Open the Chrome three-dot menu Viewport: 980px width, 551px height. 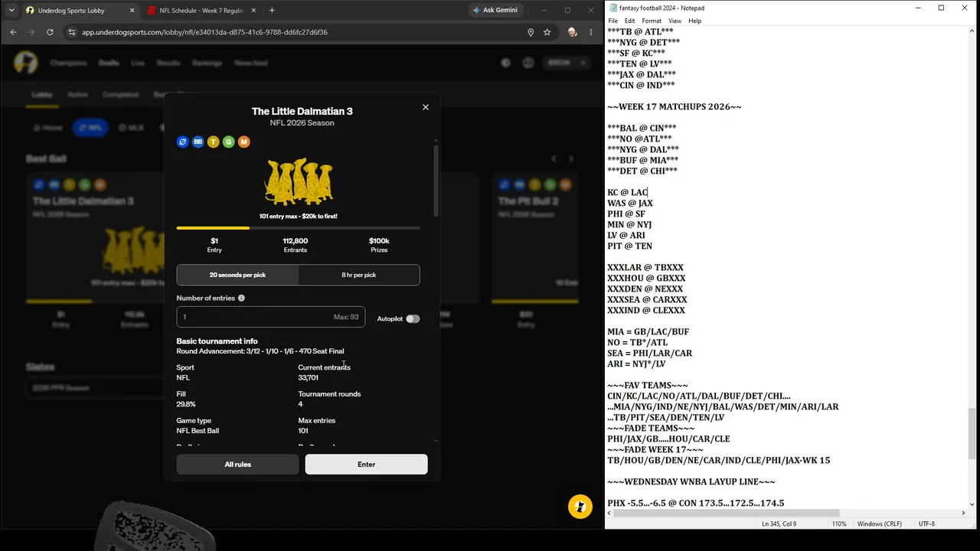(x=591, y=32)
